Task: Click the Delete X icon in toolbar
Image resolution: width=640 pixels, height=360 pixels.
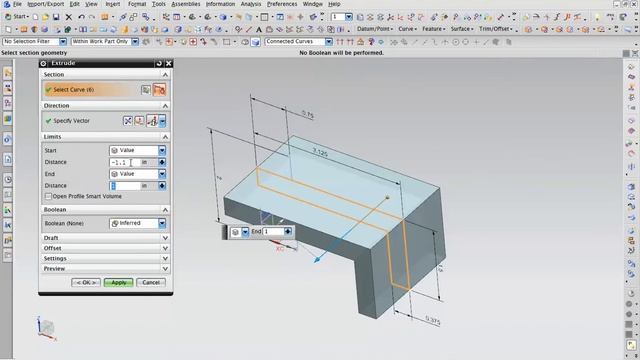Action: tap(69, 17)
